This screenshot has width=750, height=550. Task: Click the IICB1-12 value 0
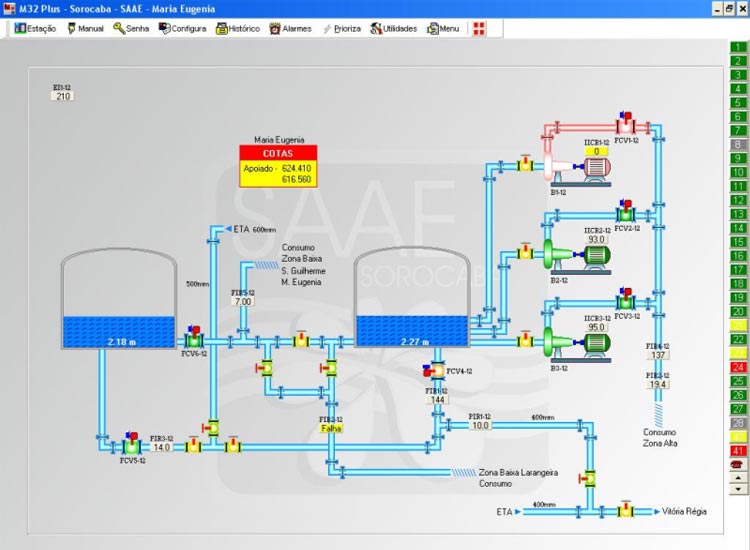(596, 151)
